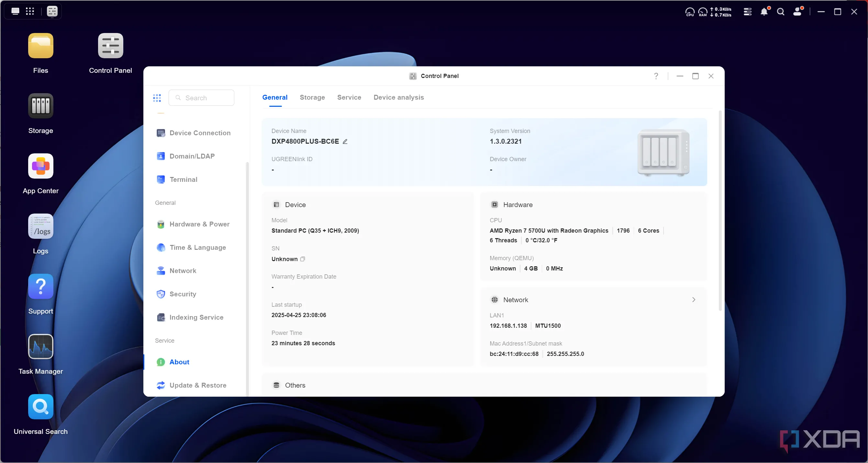Click the sidebar vertical scrollbar

(247, 280)
